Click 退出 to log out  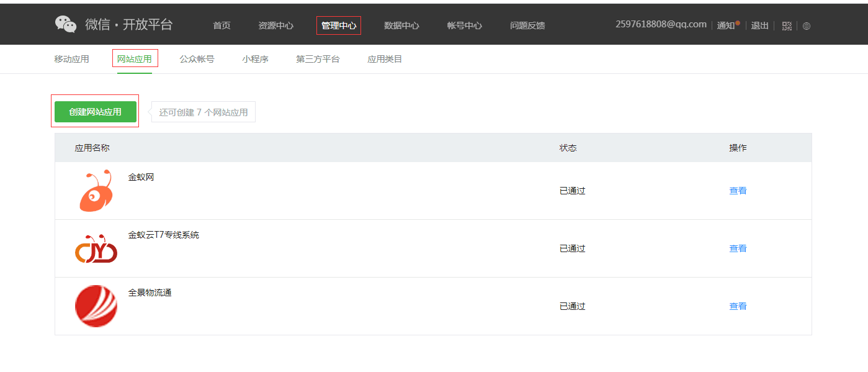(759, 25)
